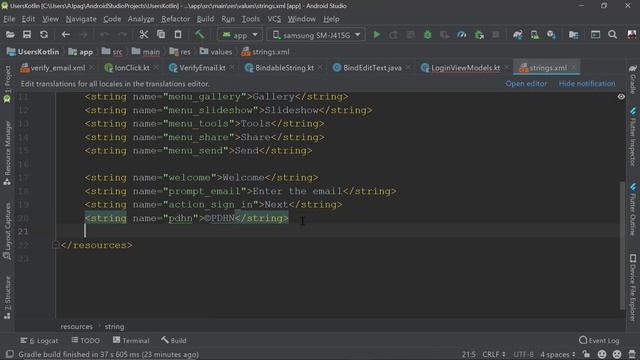The width and height of the screenshot is (640, 360).
Task: Open Project Structure icon
Action: 573,35
